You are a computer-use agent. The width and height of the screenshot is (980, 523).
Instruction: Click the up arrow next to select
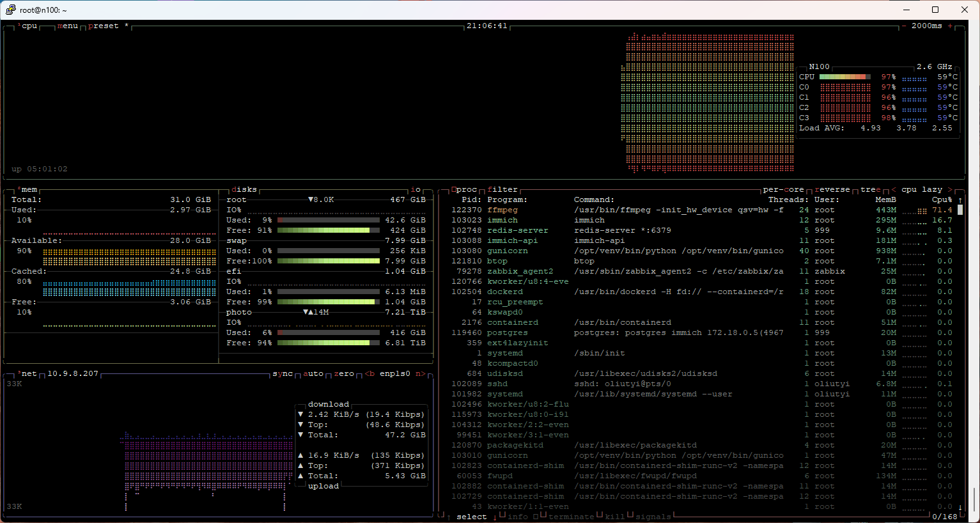[449, 517]
